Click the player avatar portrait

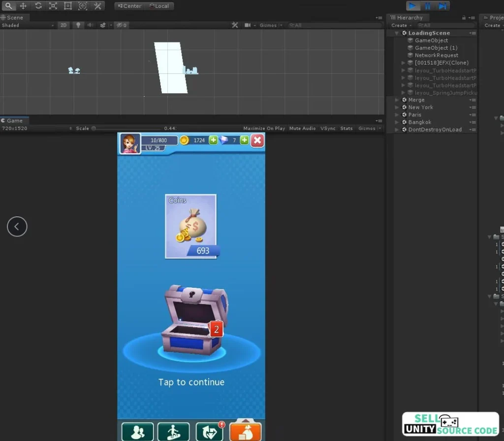130,143
